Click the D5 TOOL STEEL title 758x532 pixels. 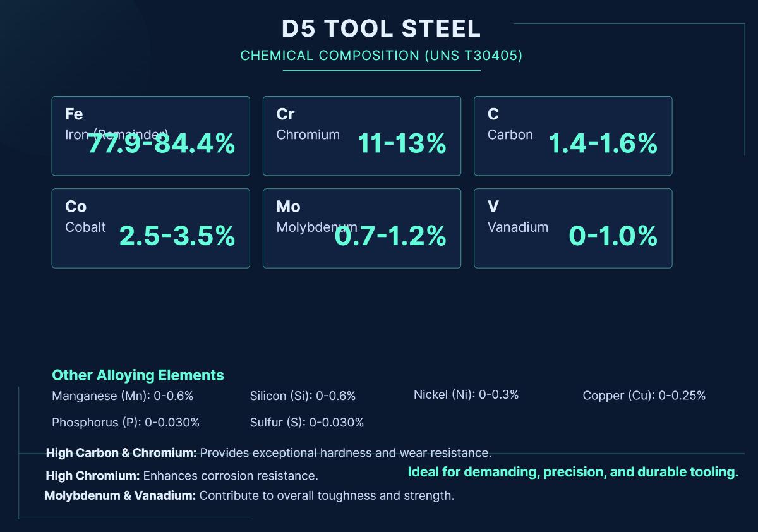[x=381, y=28]
